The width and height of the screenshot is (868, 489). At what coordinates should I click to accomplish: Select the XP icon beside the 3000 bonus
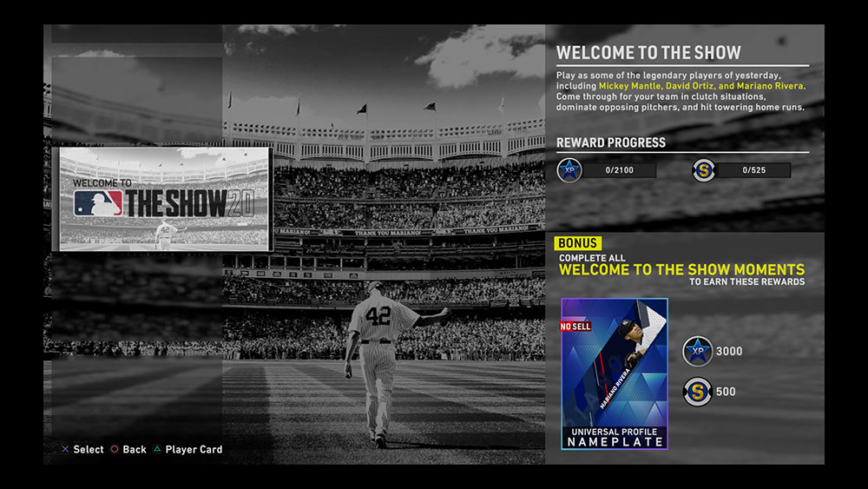coord(697,352)
